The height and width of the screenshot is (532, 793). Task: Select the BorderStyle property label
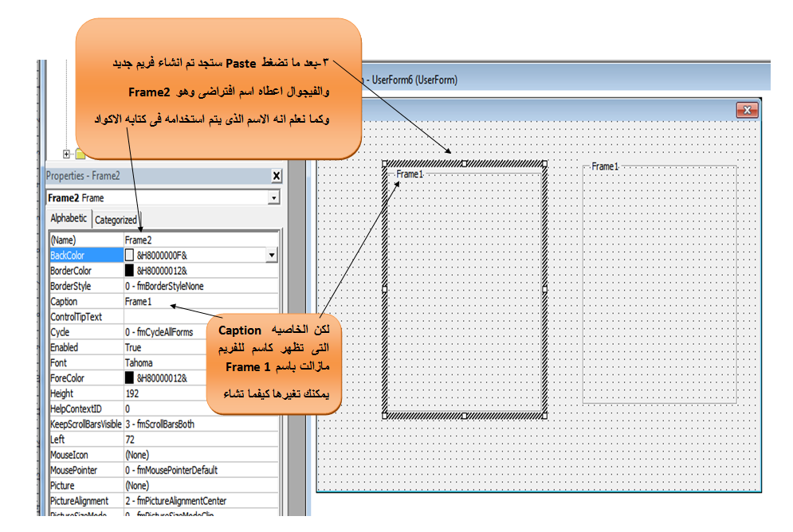coord(71,286)
